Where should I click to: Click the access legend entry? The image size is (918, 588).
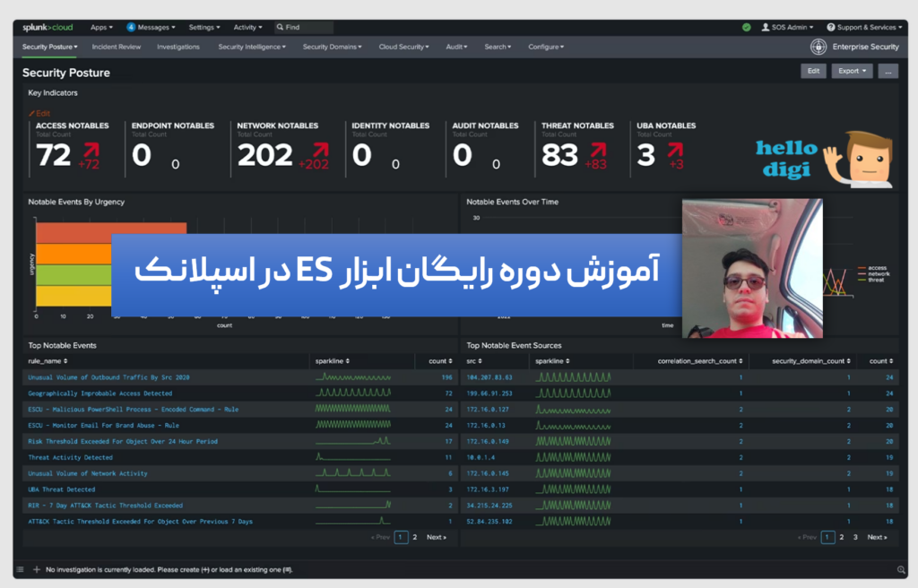pyautogui.click(x=871, y=268)
